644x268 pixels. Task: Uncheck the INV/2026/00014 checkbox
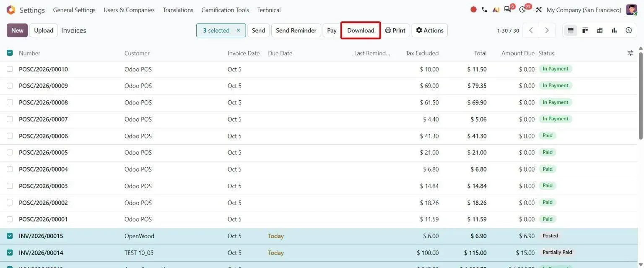[x=10, y=253]
